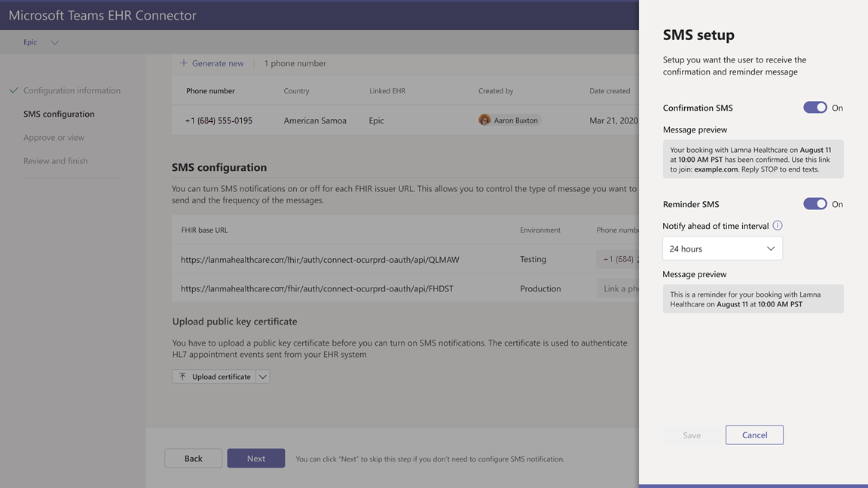
Task: Click Aaron Buxton's avatar picture
Action: (484, 120)
